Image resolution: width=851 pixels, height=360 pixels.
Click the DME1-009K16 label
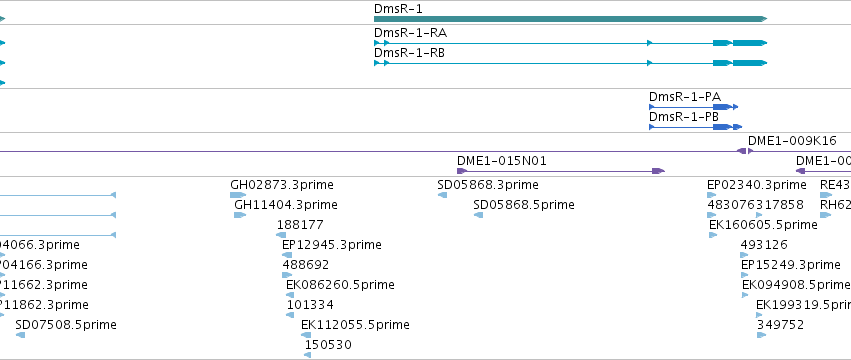tap(792, 141)
